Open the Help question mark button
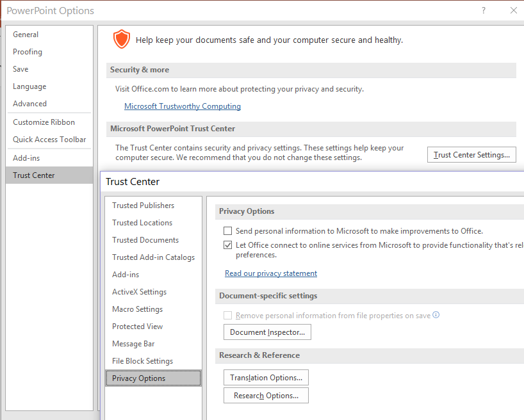This screenshot has width=524, height=420. tap(483, 10)
